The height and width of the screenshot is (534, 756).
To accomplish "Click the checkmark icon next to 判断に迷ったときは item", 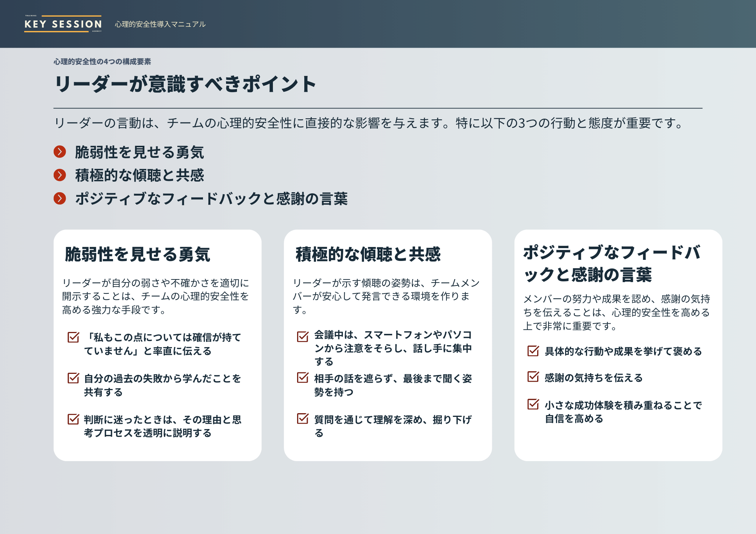I will [73, 419].
